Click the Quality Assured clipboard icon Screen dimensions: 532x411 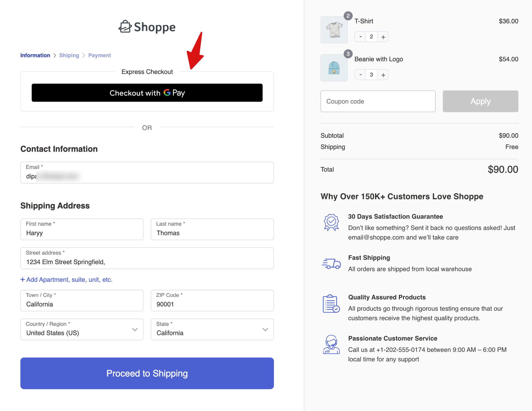331,303
